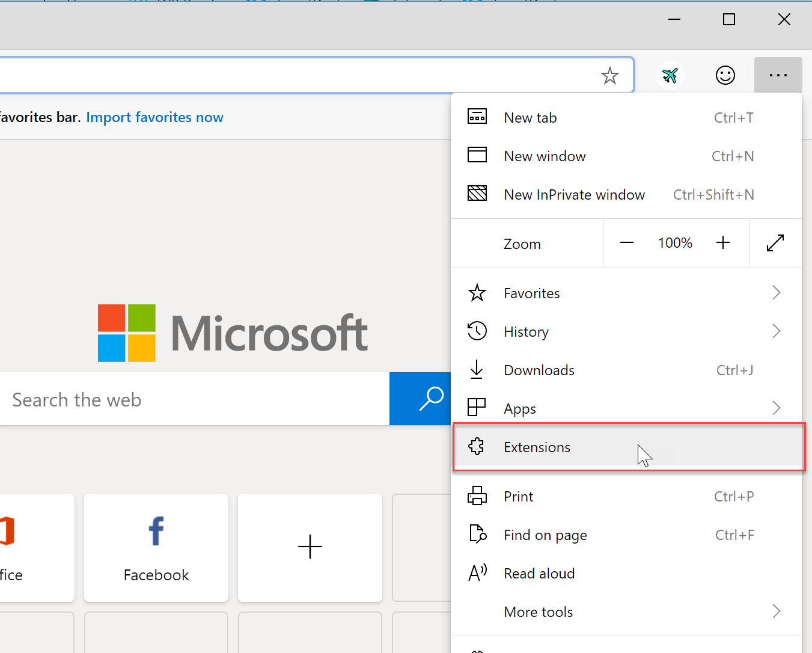This screenshot has width=812, height=653.
Task: Choose Read aloud from the menu
Action: (x=539, y=573)
